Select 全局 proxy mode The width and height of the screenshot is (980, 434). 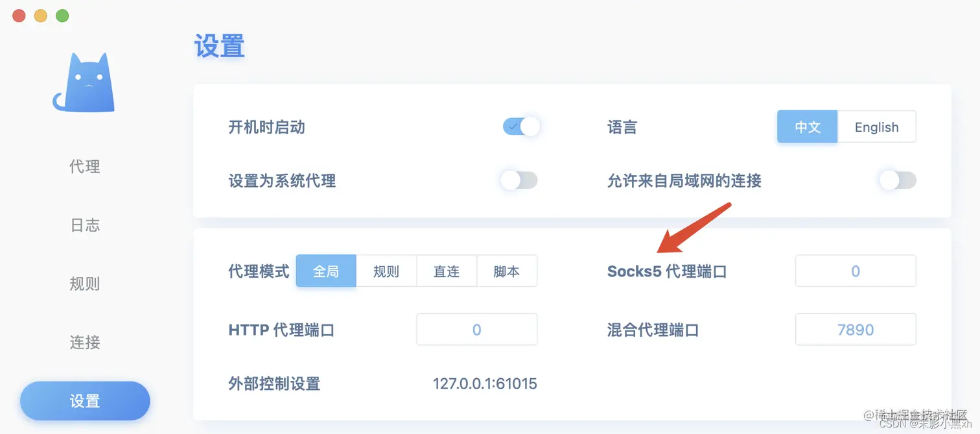click(326, 271)
